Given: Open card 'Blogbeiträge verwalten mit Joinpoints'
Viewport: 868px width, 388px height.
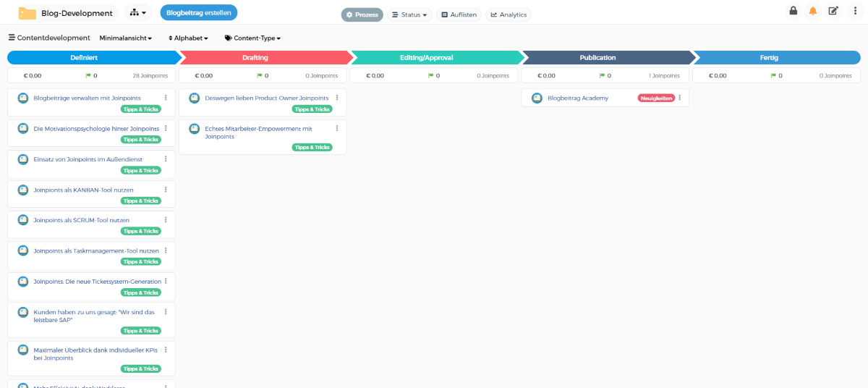Looking at the screenshot, I should click(87, 98).
